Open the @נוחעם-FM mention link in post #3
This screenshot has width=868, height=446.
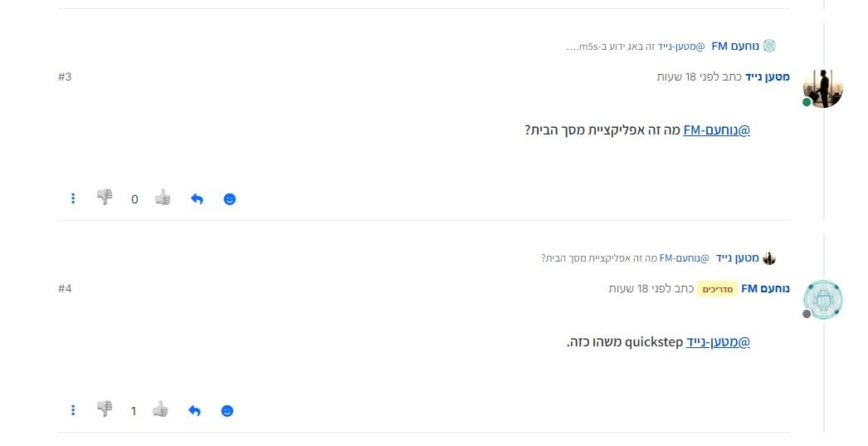point(716,130)
